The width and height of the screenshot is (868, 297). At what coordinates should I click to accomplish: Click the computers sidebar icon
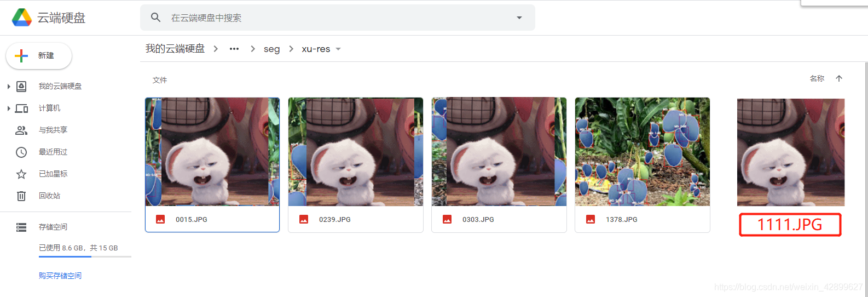21,108
